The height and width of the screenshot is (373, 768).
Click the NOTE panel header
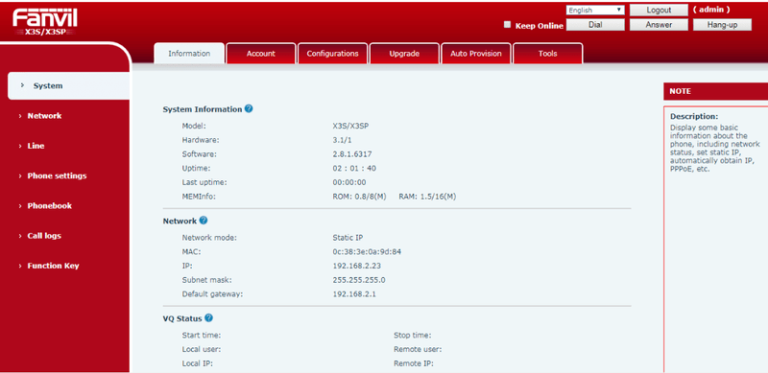pos(716,91)
